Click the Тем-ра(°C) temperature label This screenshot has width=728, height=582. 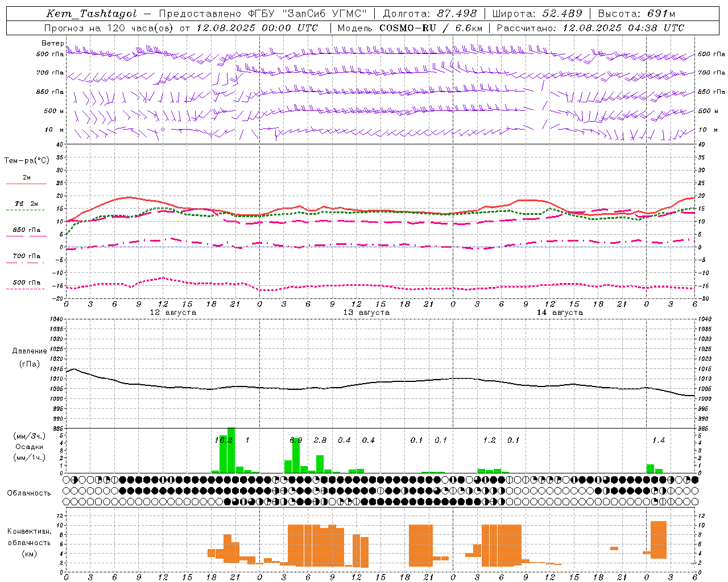point(27,161)
